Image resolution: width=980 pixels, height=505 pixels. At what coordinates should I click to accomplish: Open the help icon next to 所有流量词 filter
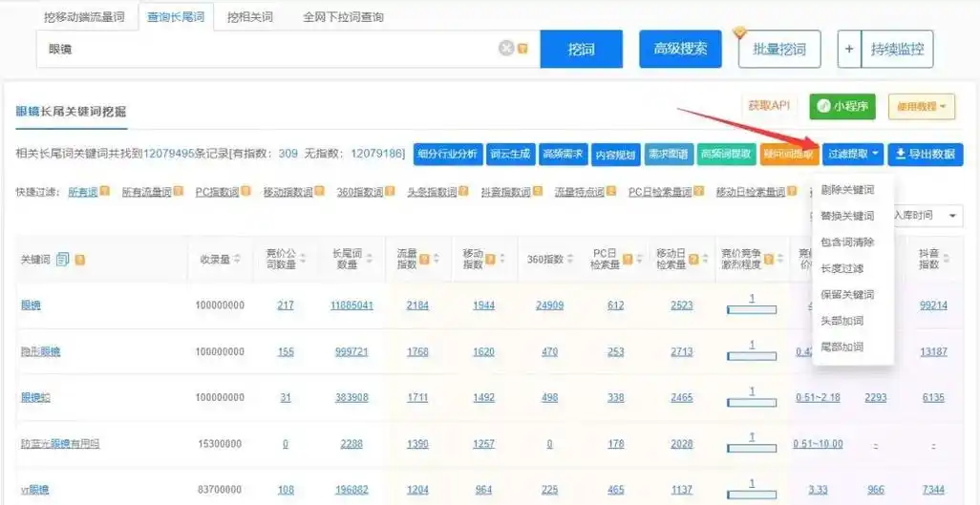(178, 191)
